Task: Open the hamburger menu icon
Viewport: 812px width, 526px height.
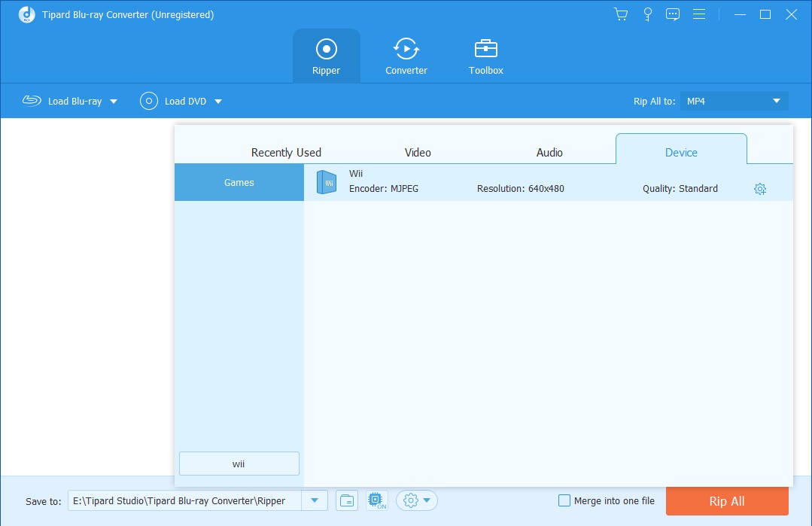Action: tap(699, 14)
